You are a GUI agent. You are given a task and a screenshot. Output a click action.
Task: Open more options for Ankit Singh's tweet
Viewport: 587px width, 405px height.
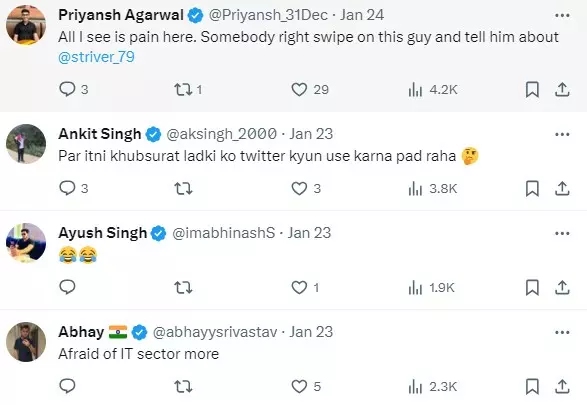562,134
